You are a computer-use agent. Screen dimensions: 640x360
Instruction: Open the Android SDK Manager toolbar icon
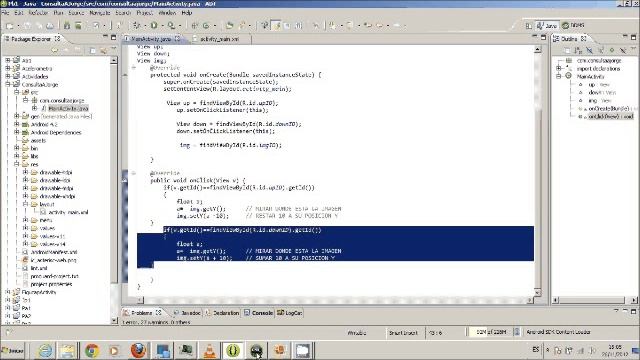click(x=67, y=26)
